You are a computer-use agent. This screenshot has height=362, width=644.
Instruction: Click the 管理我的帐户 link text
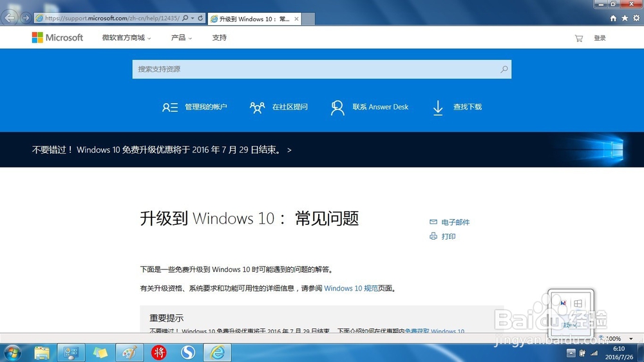pyautogui.click(x=206, y=107)
